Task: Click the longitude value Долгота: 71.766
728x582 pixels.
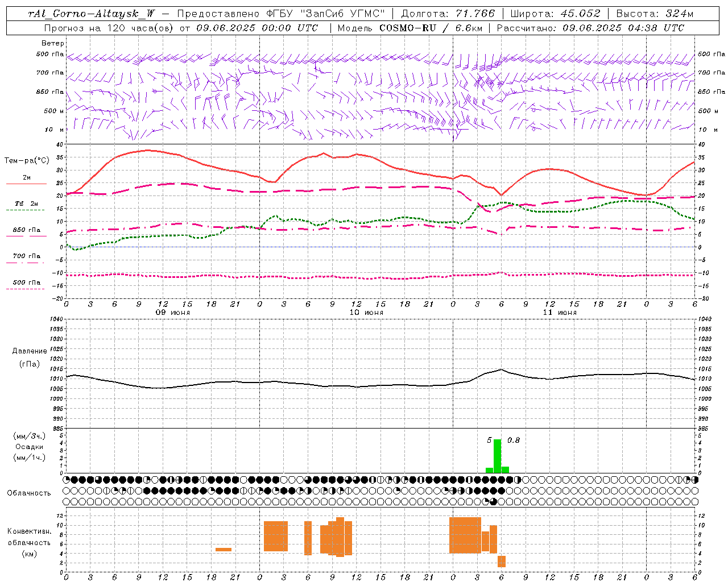Action: pos(448,14)
